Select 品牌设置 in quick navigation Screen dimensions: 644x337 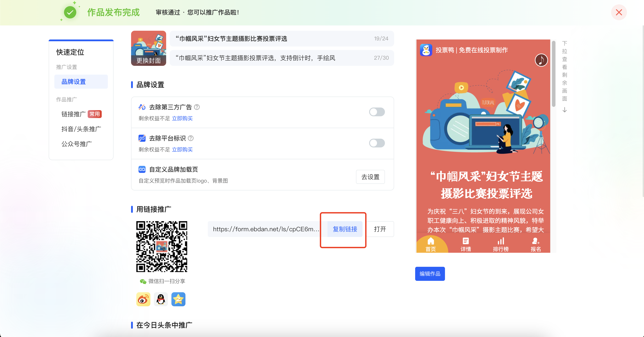click(x=81, y=82)
